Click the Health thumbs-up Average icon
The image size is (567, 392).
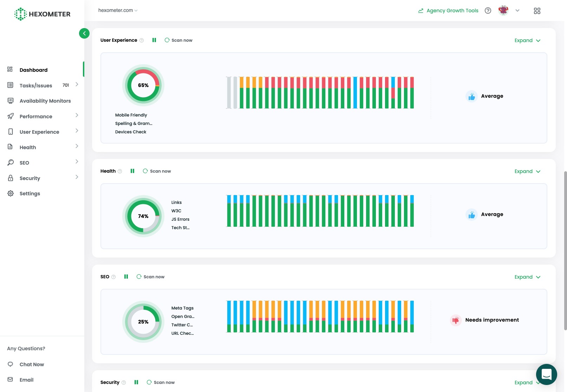tap(471, 214)
